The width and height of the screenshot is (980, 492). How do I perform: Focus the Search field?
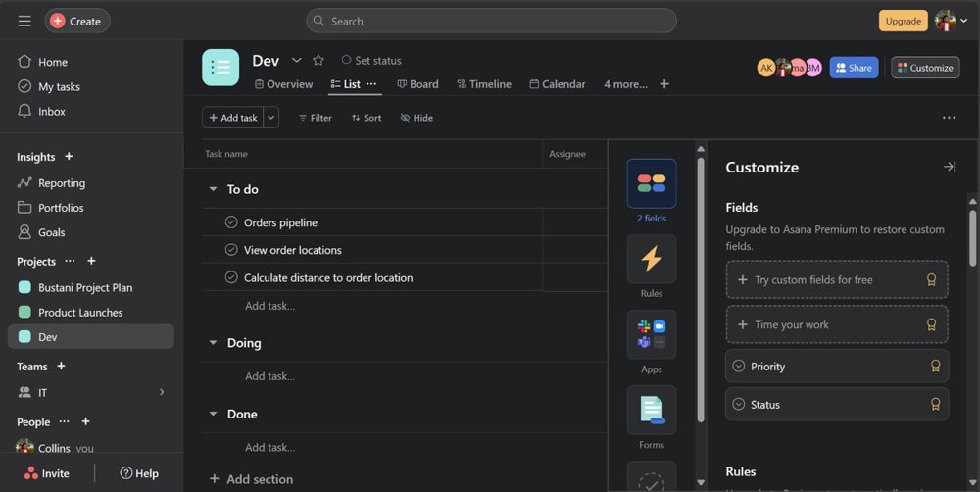coord(491,21)
